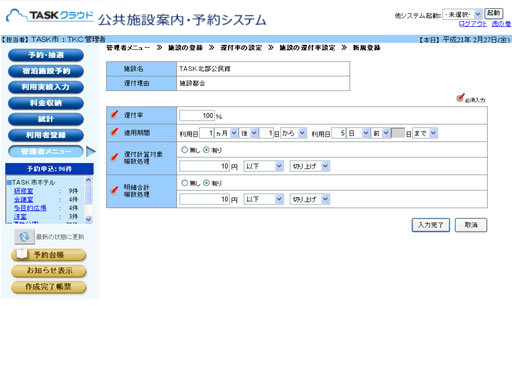Click the 入力完了 button
Screen dimensions: 512x384
[431, 225]
